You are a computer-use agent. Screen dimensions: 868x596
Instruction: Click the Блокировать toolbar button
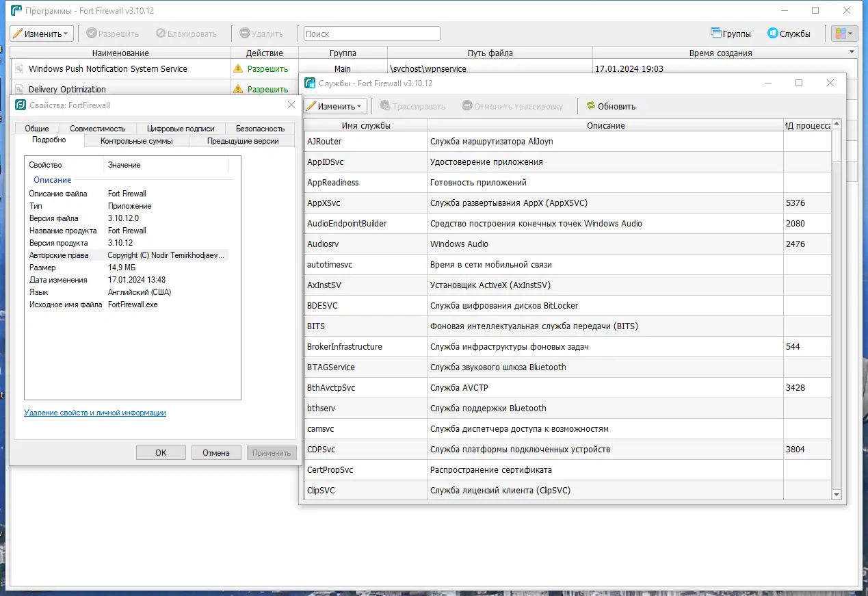(186, 34)
